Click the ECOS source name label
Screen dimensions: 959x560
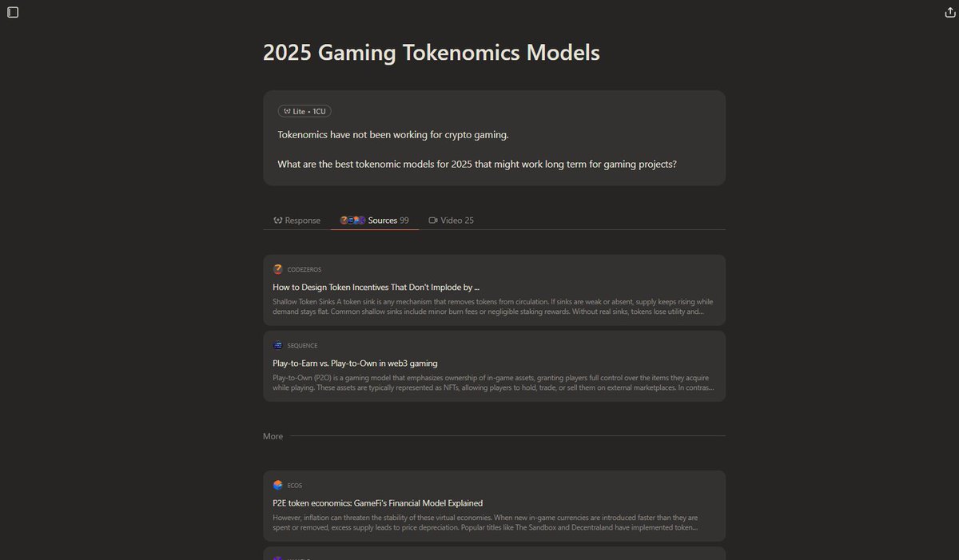(295, 486)
